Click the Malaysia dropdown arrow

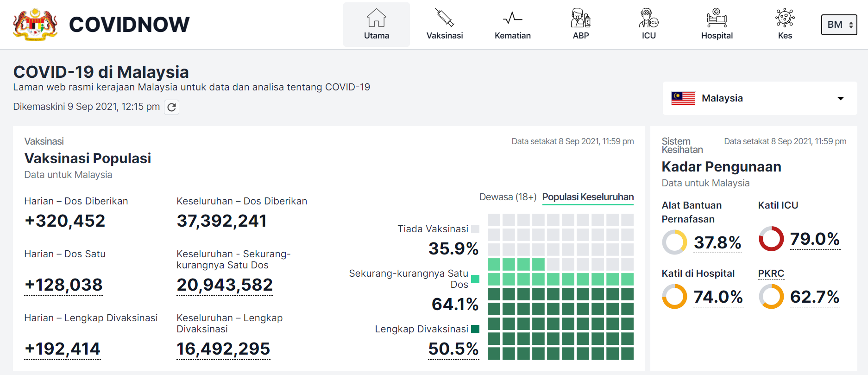[840, 98]
